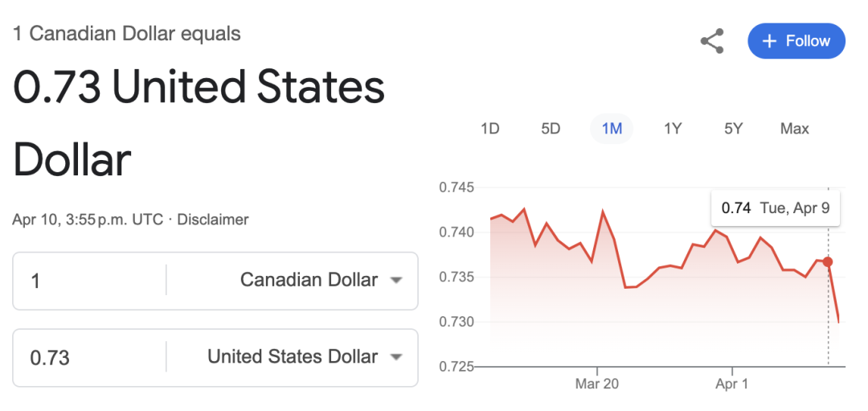The image size is (868, 411).
Task: Open the Canadian Dollar currency dropdown
Action: coord(293,281)
